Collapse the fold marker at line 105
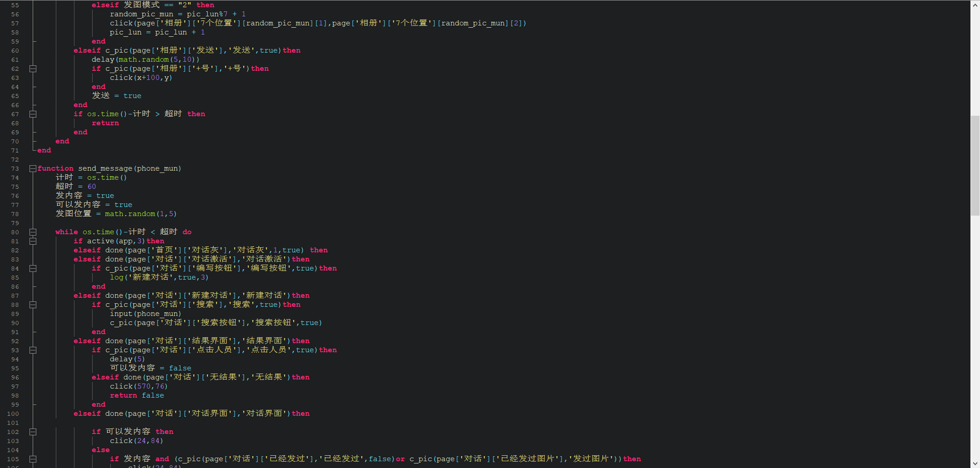 click(x=33, y=459)
